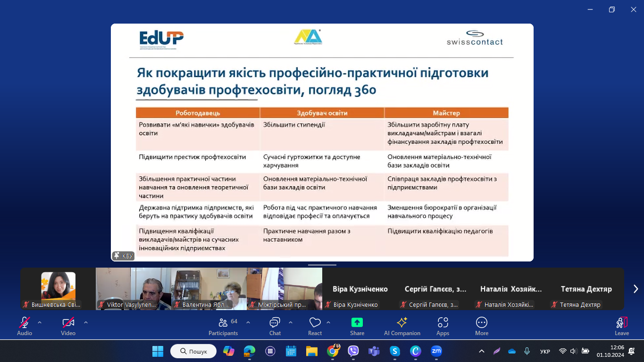Show next participants with right arrow

[635, 289]
